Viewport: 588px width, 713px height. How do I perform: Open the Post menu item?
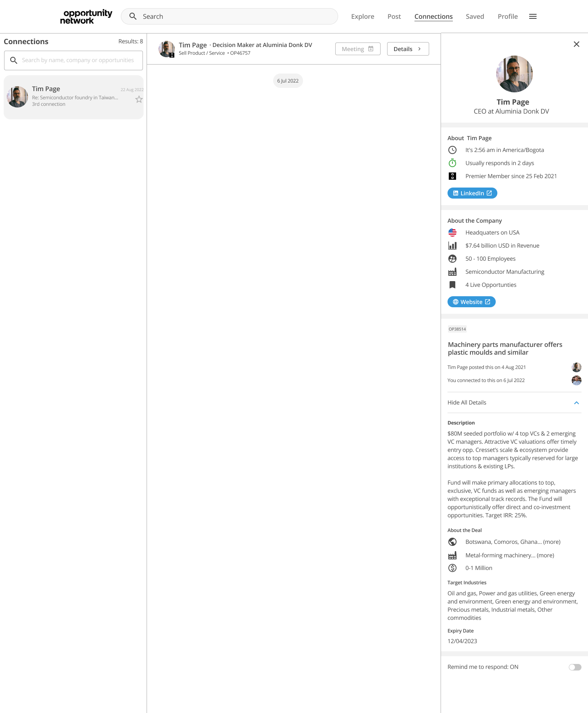point(394,16)
